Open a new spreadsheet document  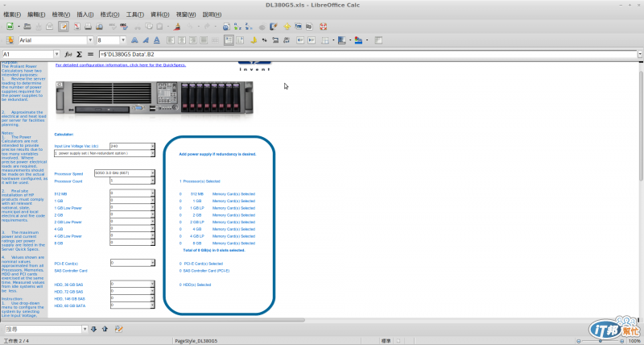(x=10, y=27)
